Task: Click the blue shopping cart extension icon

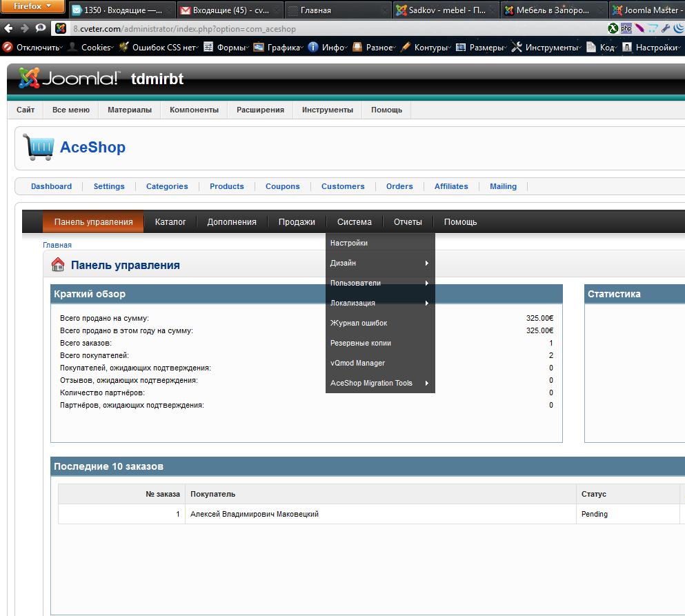Action: click(x=653, y=28)
